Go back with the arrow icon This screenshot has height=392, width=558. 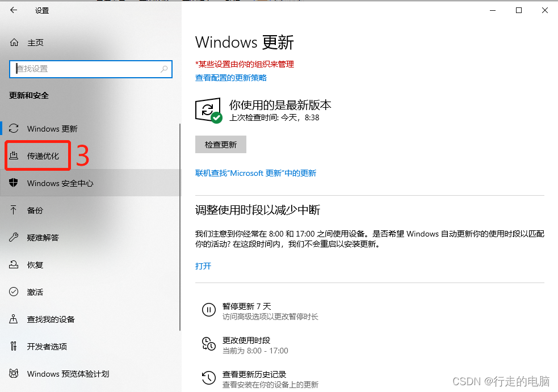click(x=14, y=10)
